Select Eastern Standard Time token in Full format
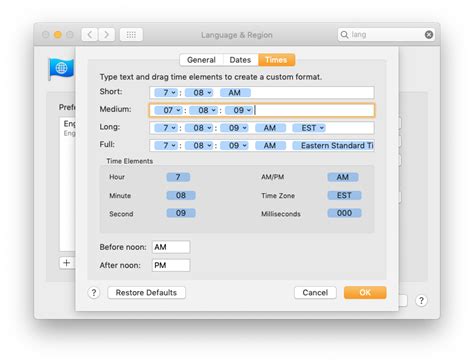The height and width of the screenshot is (364, 474). [333, 146]
